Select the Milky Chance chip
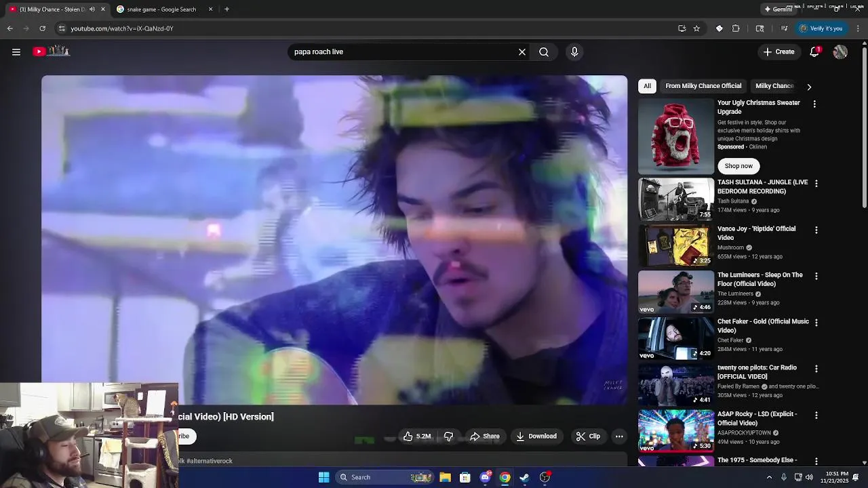Image resolution: width=868 pixels, height=488 pixels. 774,86
